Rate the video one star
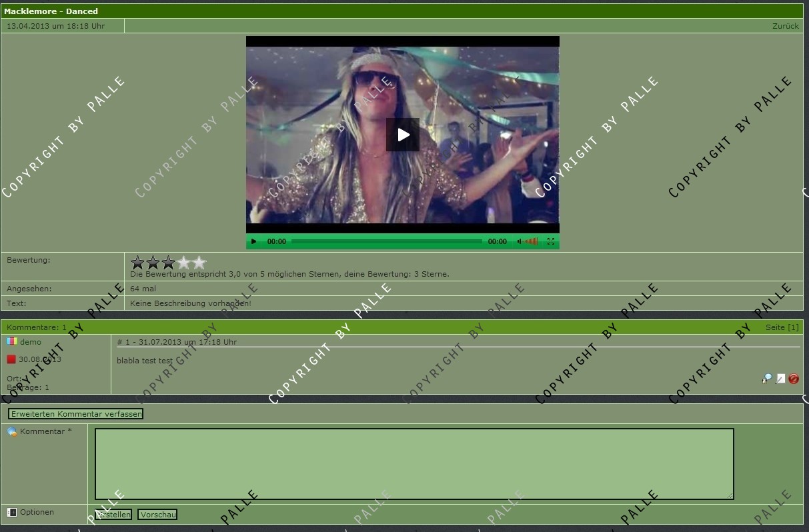Viewport: 809px width, 532px height. pyautogui.click(x=138, y=263)
